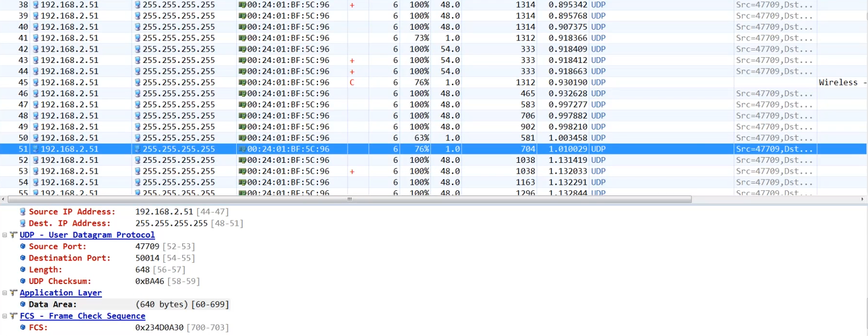This screenshot has width=868, height=336.
Task: Click the source IP icon in packet 45
Action: pyautogui.click(x=36, y=83)
